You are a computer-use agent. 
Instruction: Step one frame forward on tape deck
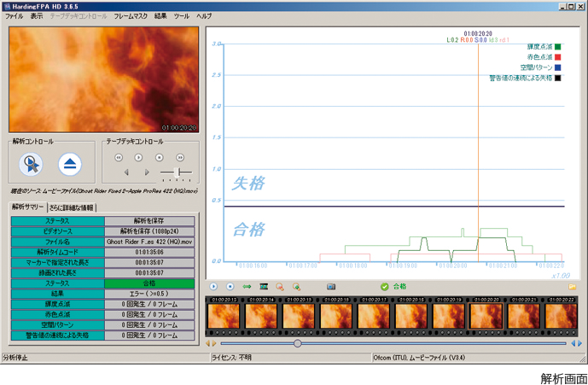point(147,172)
